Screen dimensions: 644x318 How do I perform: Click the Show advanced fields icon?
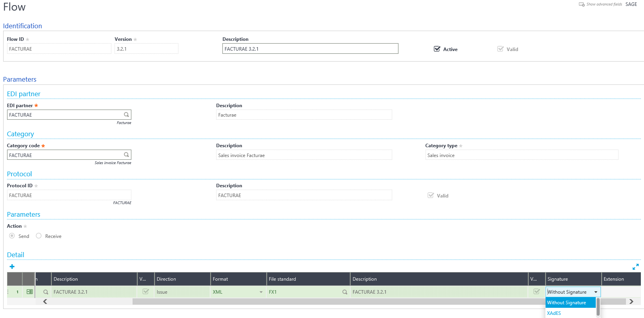(582, 4)
